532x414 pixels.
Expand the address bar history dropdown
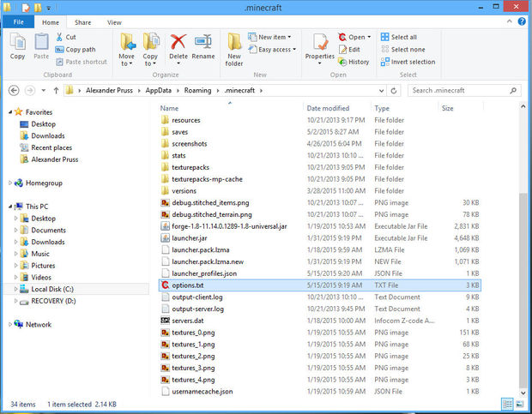pyautogui.click(x=381, y=91)
